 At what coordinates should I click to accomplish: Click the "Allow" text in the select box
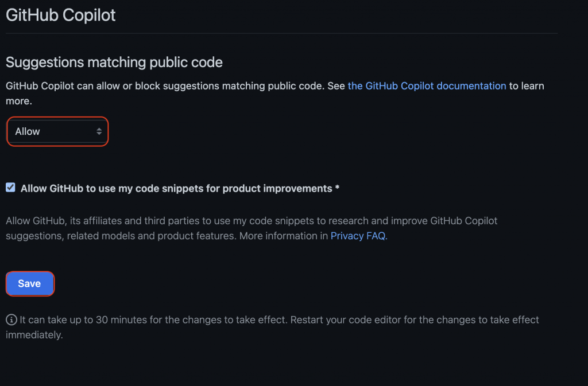pos(28,131)
